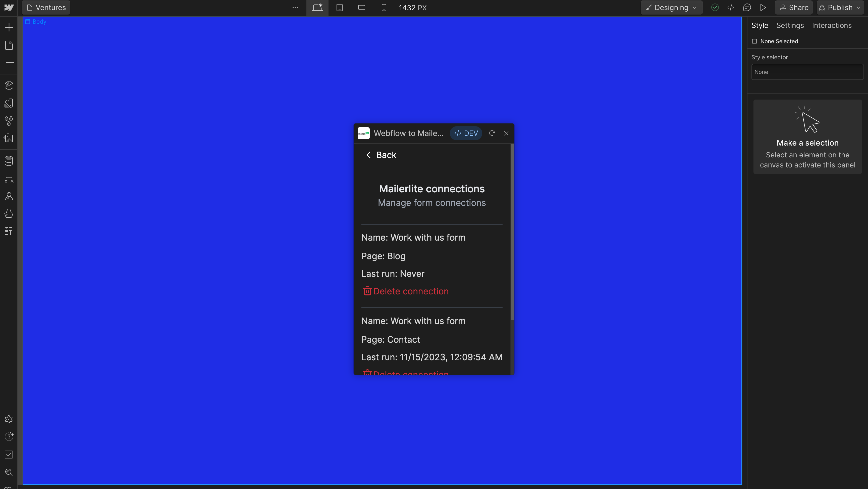This screenshot has width=868, height=489.
Task: Open the Assets panel
Action: pyautogui.click(x=9, y=138)
